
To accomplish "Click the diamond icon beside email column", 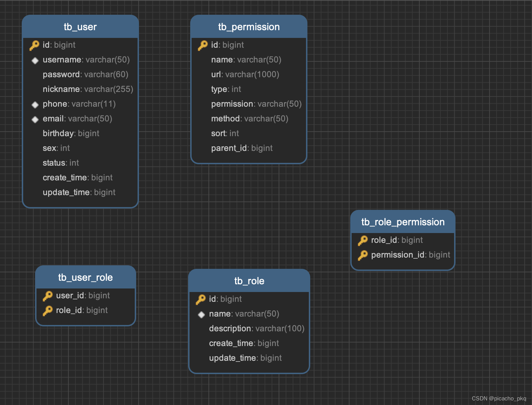I will click(35, 119).
